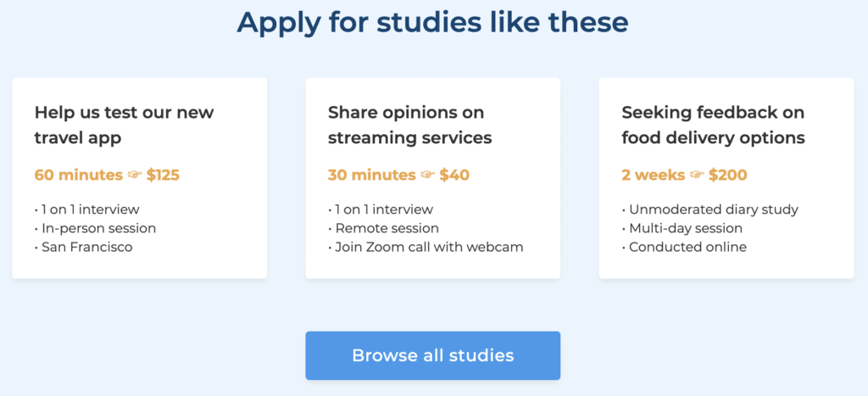Click the pointing hand icon next to $200
Screen dimensions: 868x396
(697, 176)
